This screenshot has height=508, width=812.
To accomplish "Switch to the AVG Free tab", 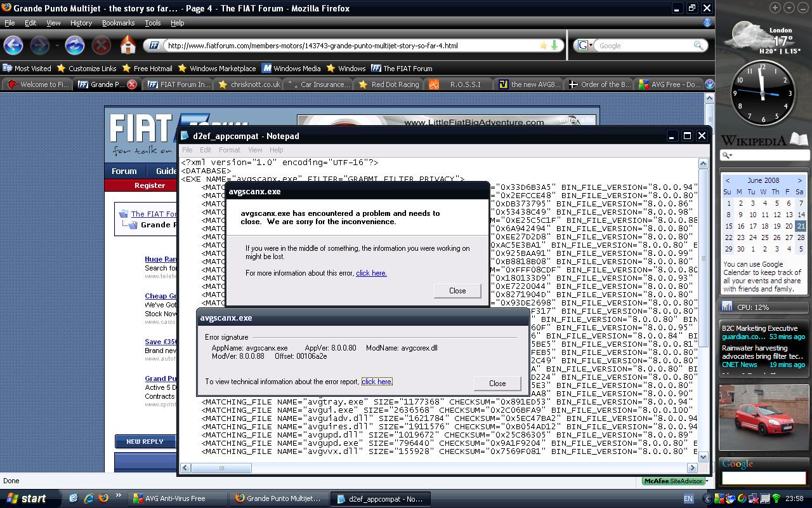I will point(669,84).
